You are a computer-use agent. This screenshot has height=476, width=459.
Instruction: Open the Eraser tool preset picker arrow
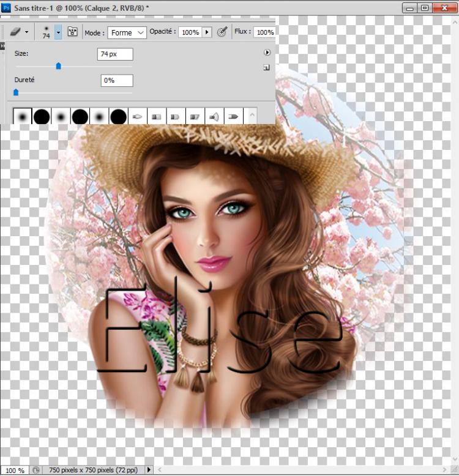26,32
